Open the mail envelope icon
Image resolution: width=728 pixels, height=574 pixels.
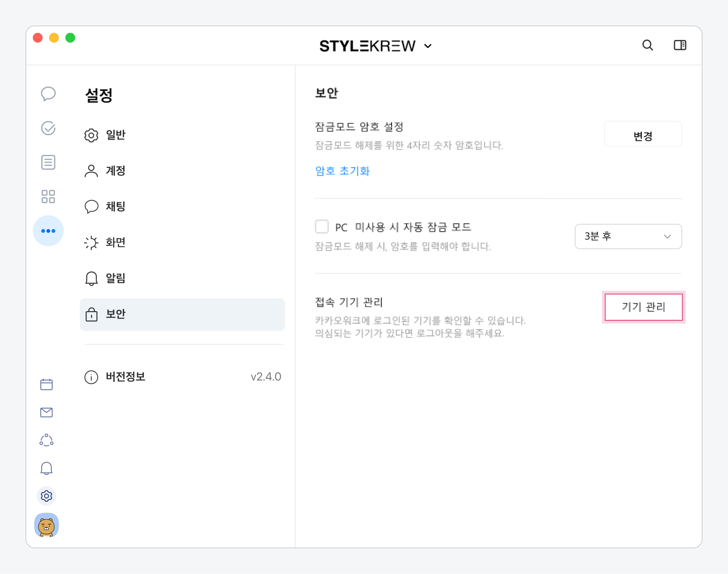coord(46,413)
